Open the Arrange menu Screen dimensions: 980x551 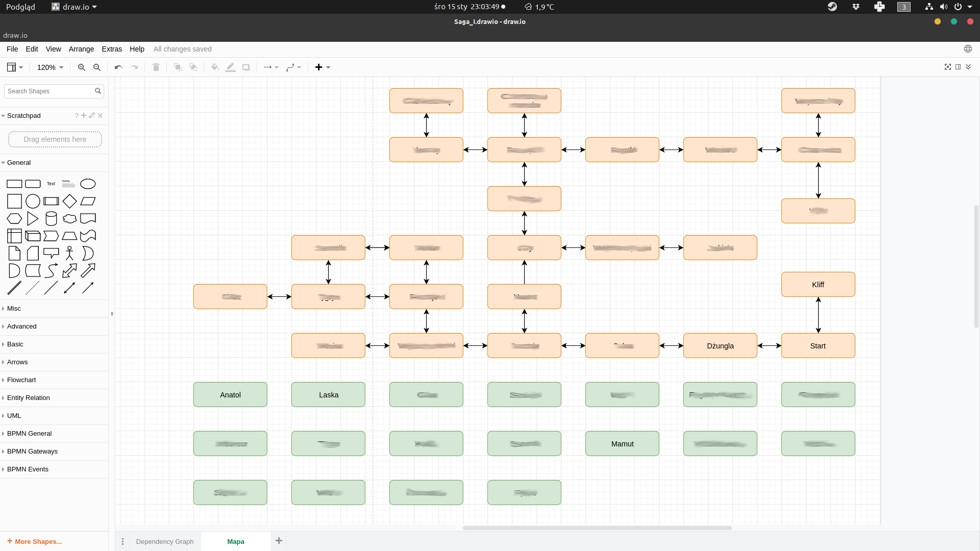(81, 49)
